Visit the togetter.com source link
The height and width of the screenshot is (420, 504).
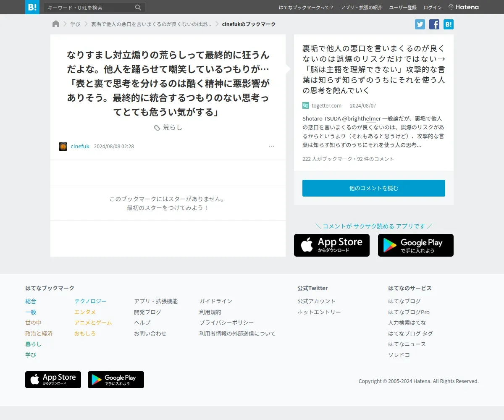tap(326, 105)
